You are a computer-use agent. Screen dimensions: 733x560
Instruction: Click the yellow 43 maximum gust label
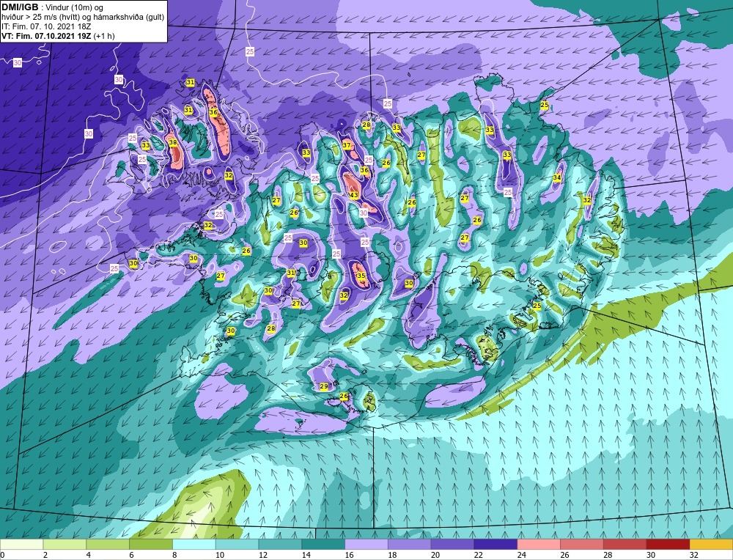click(354, 196)
